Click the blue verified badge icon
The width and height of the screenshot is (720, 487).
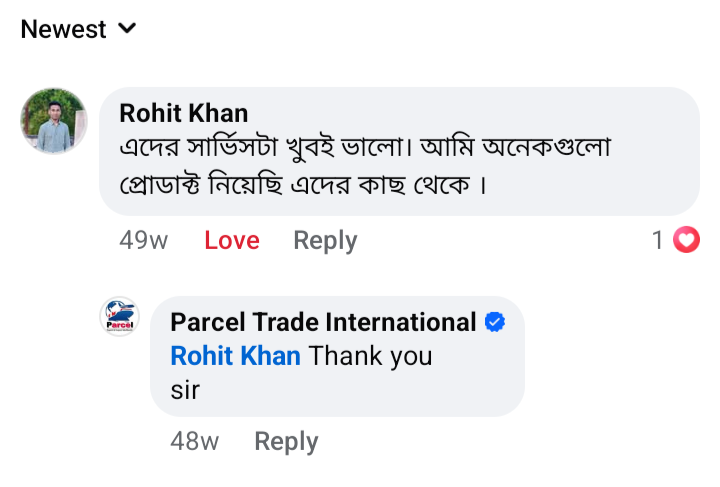coord(495,322)
